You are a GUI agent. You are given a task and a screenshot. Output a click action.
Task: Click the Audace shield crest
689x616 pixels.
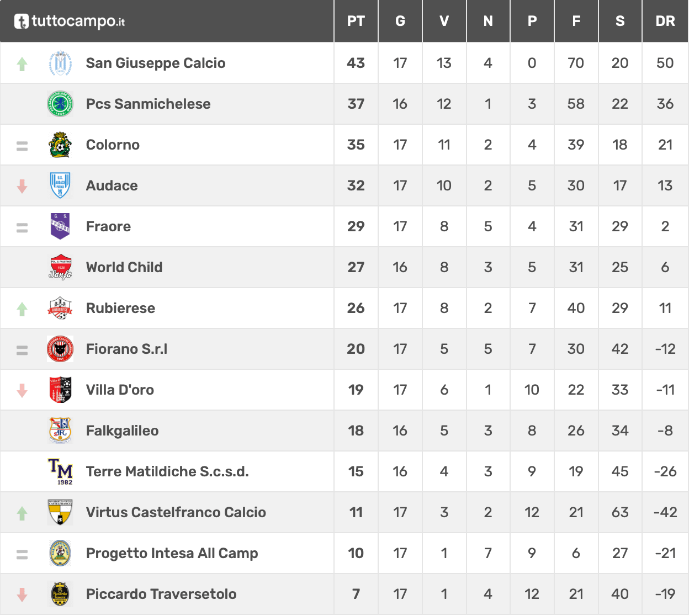60,185
